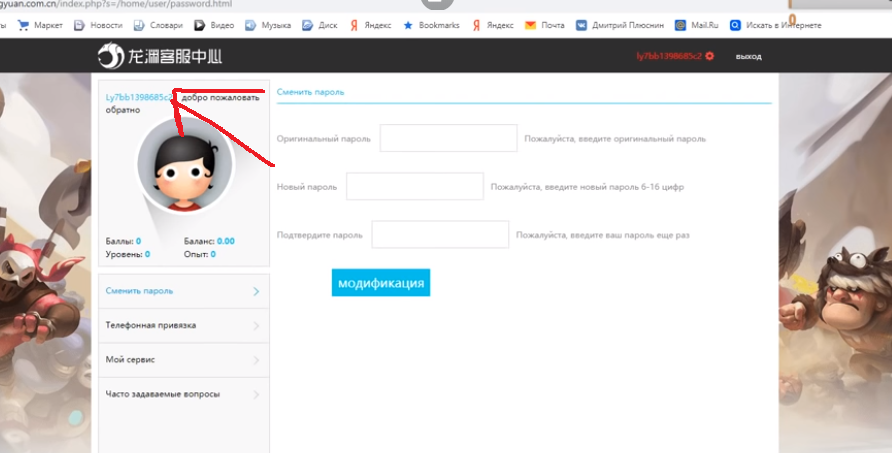Click the second Яндекс bookmark after Bookmarks
This screenshot has height=453, width=892.
(x=493, y=25)
